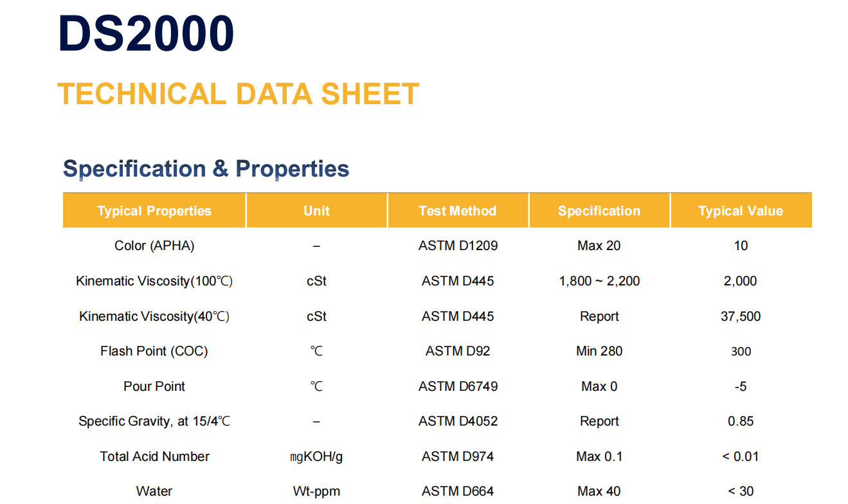Select the Color (APHA) property cell
The image size is (848, 504).
[x=154, y=246]
